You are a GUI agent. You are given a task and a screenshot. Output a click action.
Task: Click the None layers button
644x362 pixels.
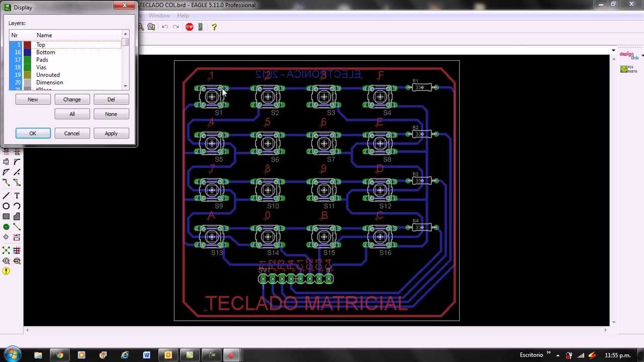(111, 114)
